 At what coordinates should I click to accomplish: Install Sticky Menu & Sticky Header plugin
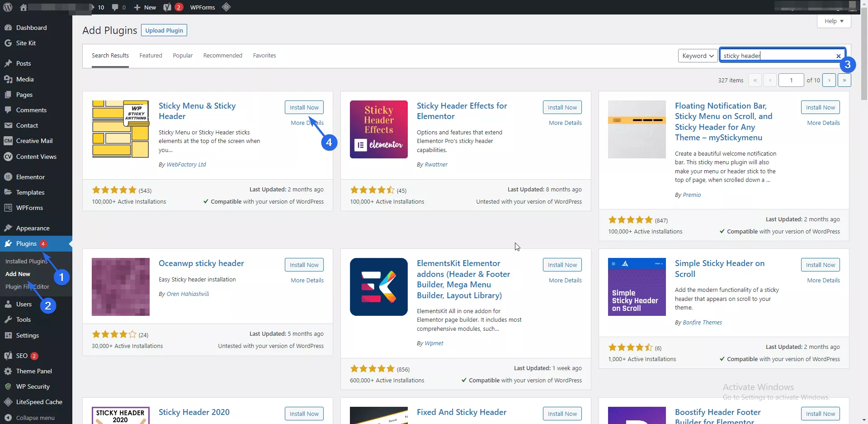click(x=304, y=107)
